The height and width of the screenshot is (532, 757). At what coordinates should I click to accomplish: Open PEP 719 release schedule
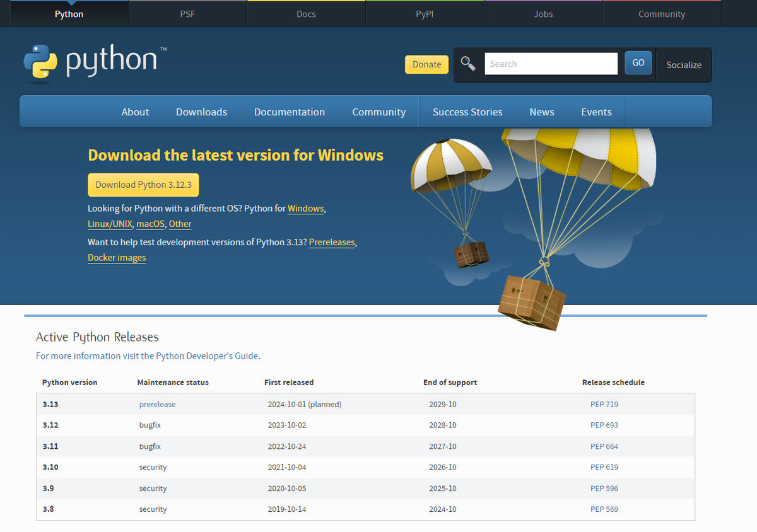pos(604,404)
